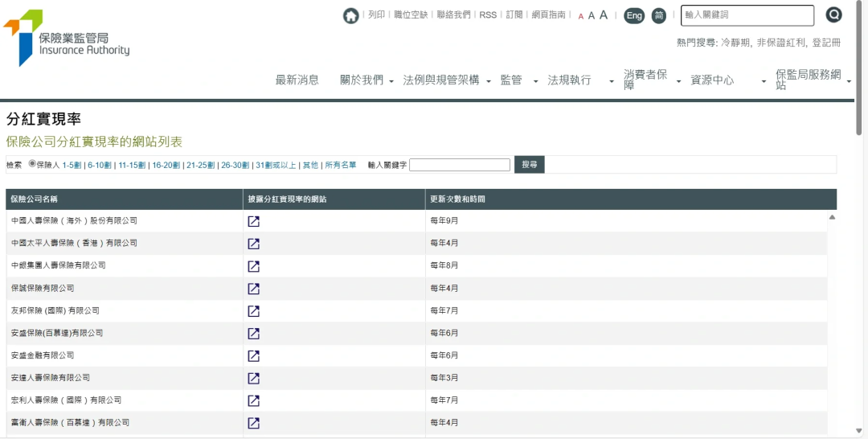The height and width of the screenshot is (439, 868).
Task: Select the 保險人 radio button
Action: (32, 164)
